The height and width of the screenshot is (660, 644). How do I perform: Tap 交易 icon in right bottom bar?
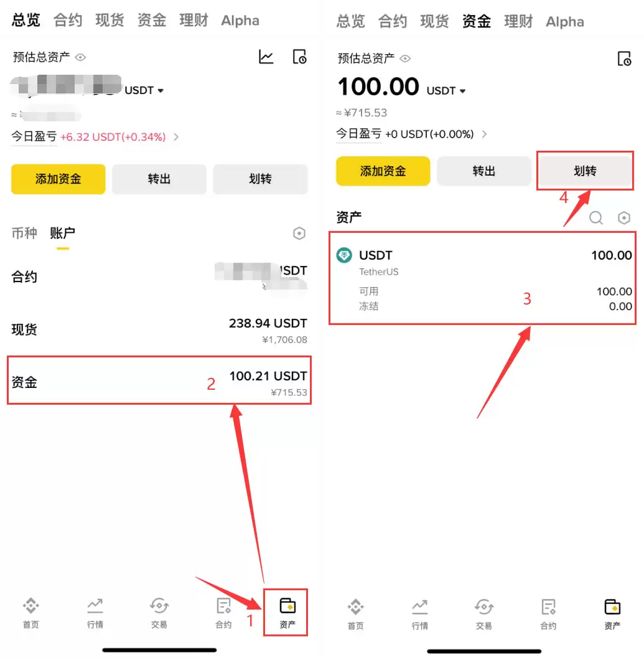(x=483, y=614)
